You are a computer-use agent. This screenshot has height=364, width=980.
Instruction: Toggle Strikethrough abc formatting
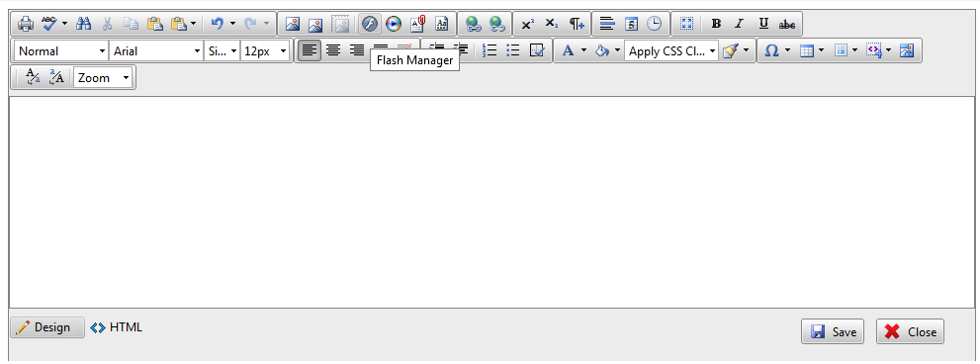point(787,24)
